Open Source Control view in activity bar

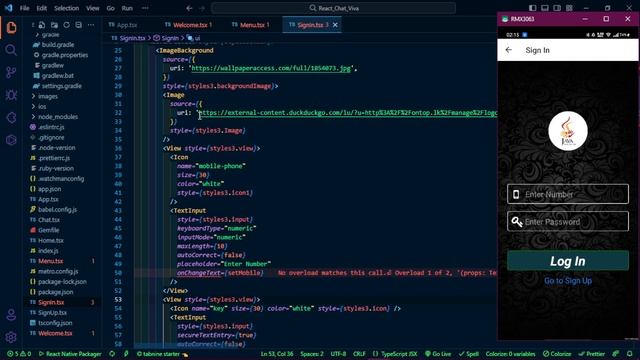tap(11, 72)
